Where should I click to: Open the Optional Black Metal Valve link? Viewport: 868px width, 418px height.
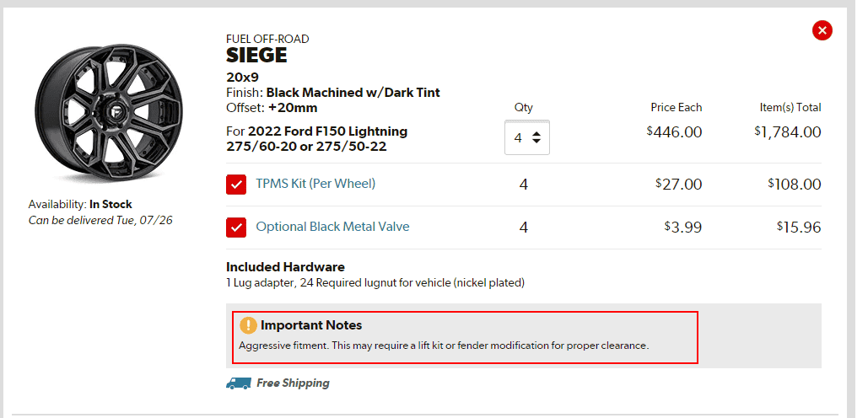coord(332,228)
